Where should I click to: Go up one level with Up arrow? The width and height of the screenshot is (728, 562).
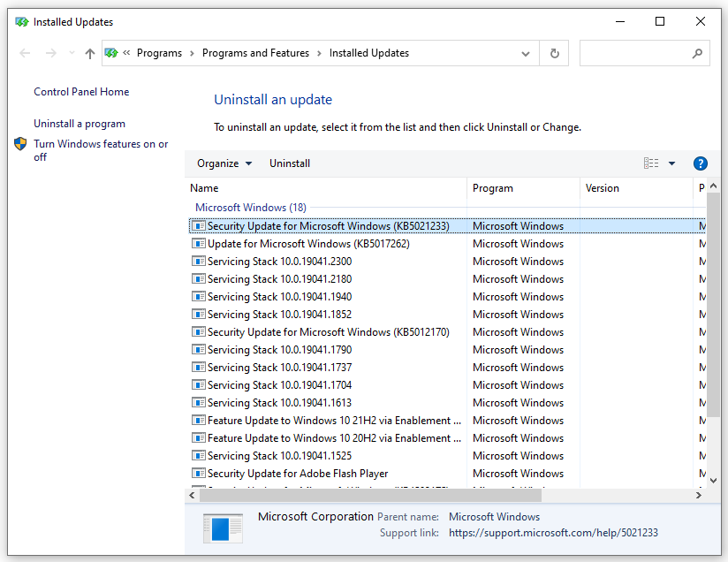coord(90,53)
